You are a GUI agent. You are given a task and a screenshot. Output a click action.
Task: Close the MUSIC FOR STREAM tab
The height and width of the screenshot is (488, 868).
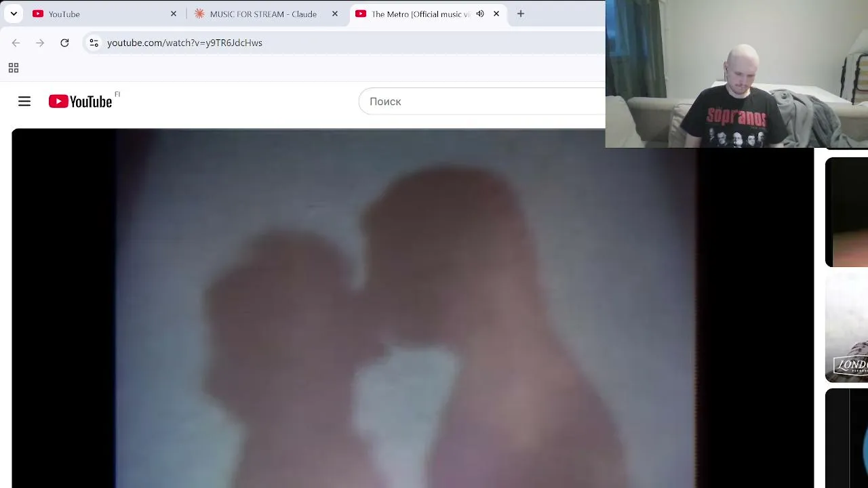[x=335, y=14]
